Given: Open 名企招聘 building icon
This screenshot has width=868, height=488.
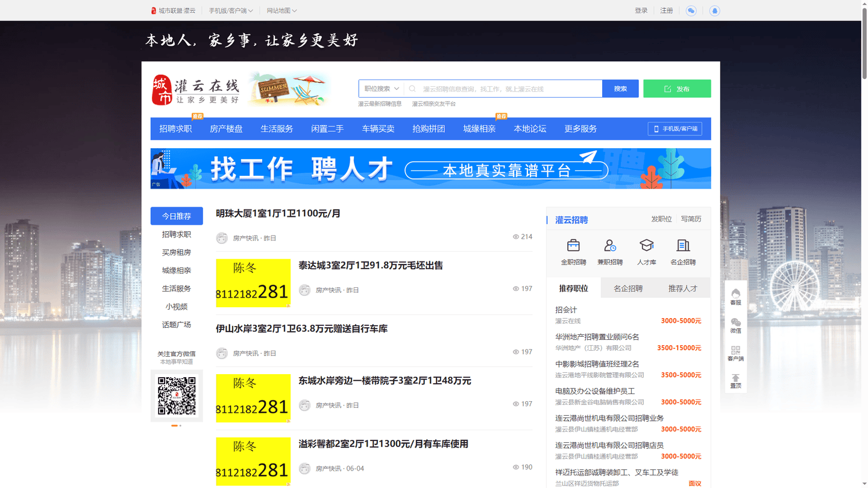Looking at the screenshot, I should [683, 246].
